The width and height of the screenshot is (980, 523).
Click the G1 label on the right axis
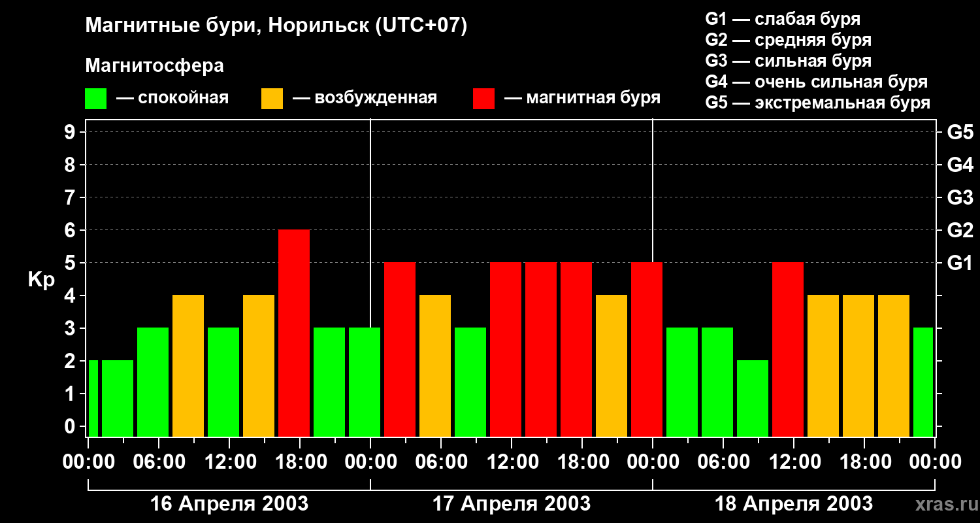(960, 263)
